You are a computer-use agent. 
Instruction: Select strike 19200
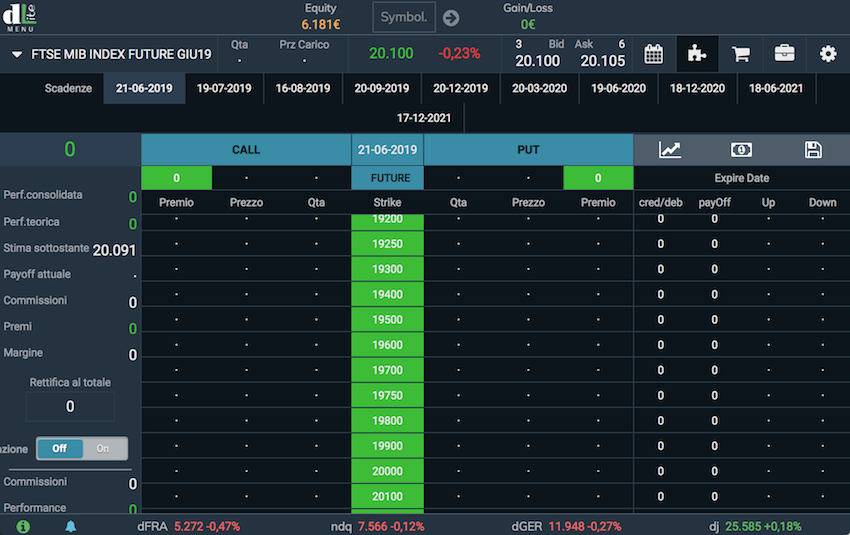coord(388,221)
